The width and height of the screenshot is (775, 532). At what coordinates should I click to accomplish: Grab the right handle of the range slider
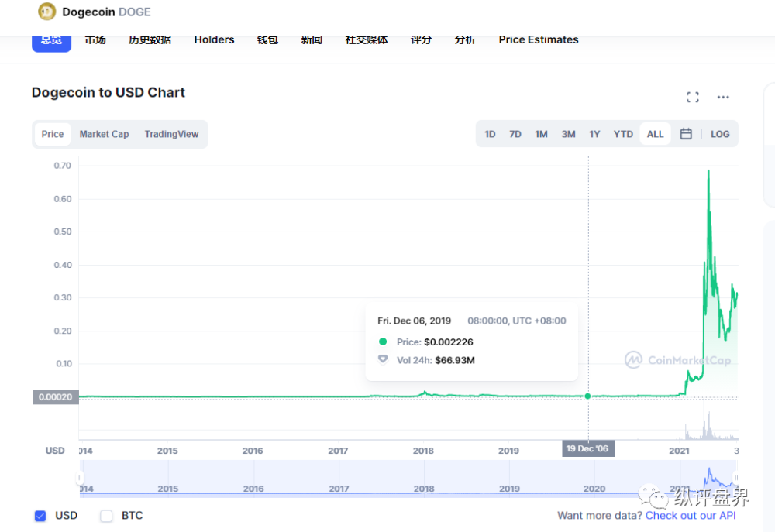736,478
